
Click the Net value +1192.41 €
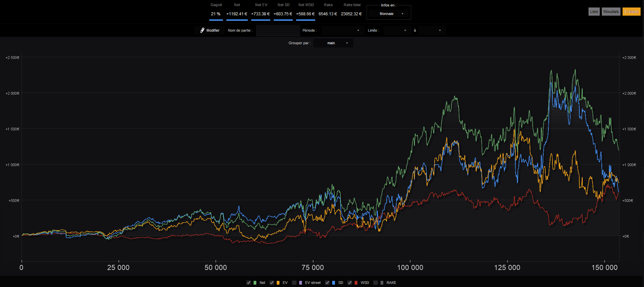point(237,14)
